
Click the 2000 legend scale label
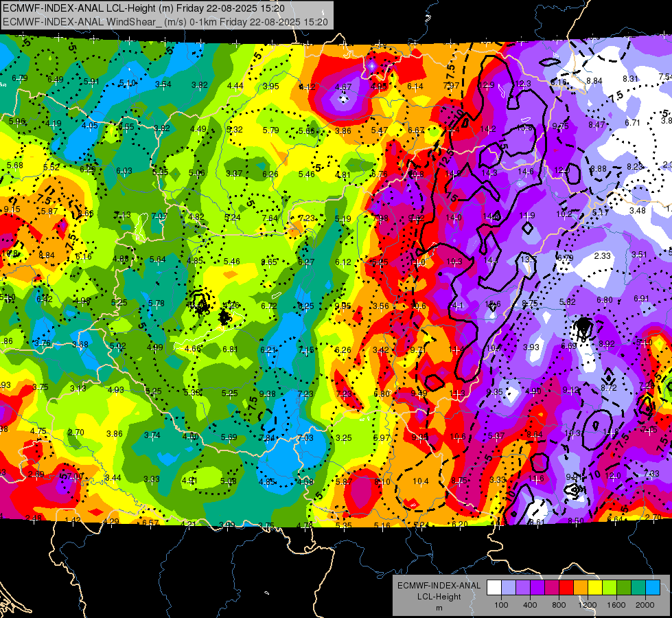[645, 605]
